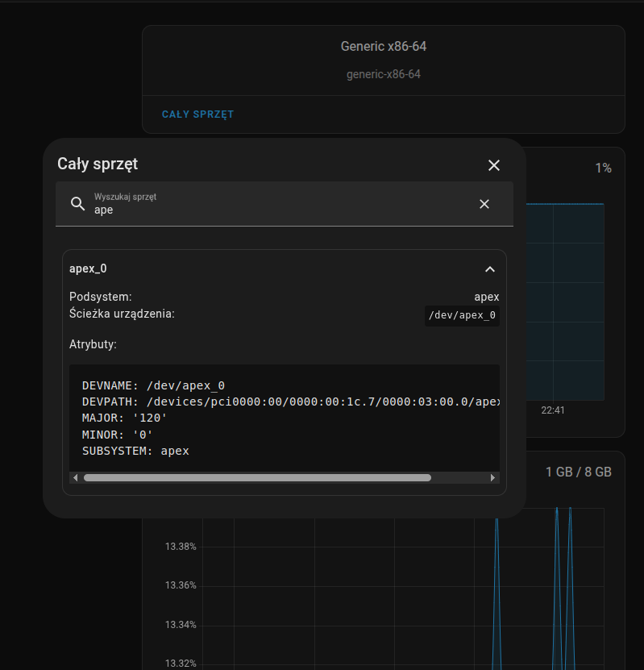The width and height of the screenshot is (644, 670).
Task: Select the SUBSYSTEM: apex line
Action: tap(135, 451)
